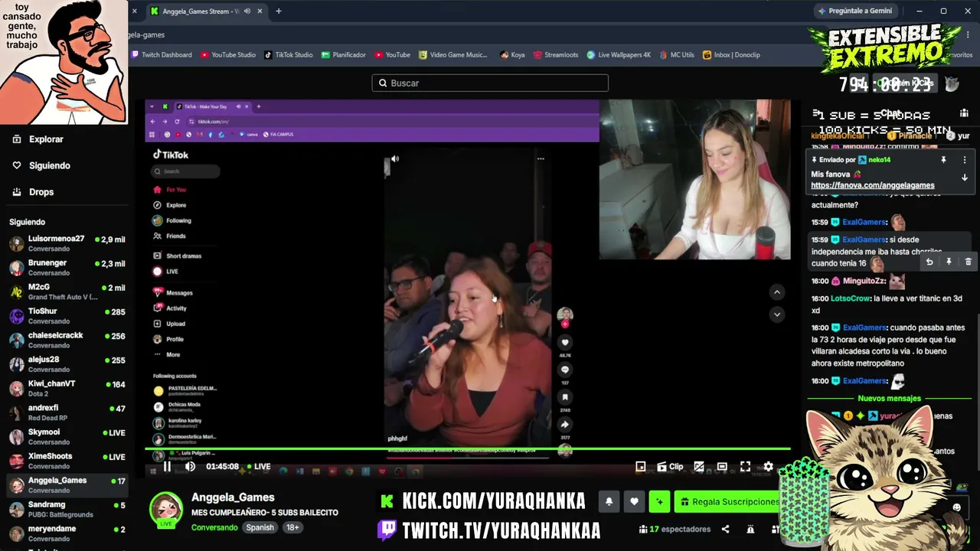Select the Spanish language tag
Screen dimensions: 980x551
pyautogui.click(x=260, y=527)
